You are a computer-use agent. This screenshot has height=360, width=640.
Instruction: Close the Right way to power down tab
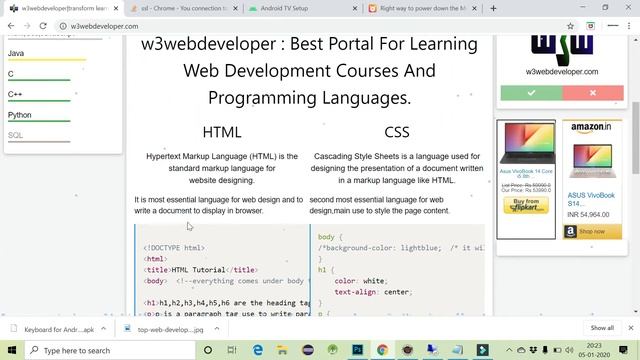474,8
